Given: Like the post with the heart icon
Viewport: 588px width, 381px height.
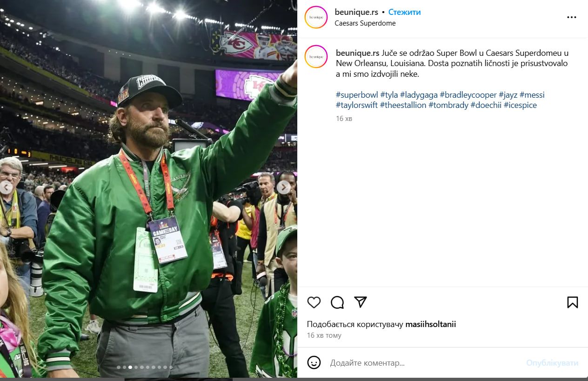Looking at the screenshot, I should pyautogui.click(x=314, y=302).
